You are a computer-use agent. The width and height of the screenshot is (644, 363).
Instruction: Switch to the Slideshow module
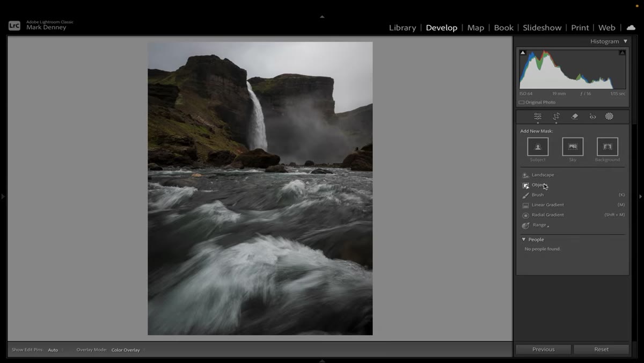pyautogui.click(x=542, y=28)
